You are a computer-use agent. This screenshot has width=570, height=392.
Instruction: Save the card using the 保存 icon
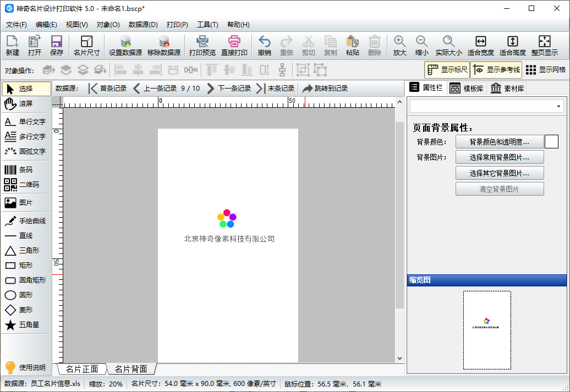(x=56, y=46)
